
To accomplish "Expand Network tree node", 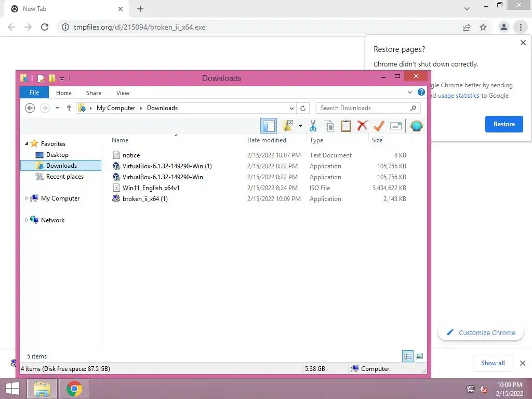I will click(26, 220).
